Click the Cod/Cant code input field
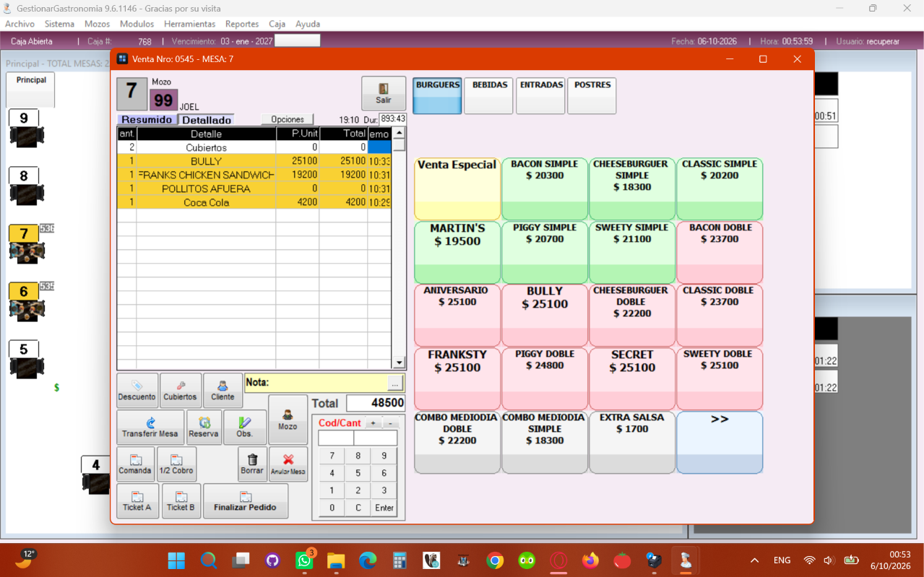Image resolution: width=924 pixels, height=577 pixels. tap(336, 438)
